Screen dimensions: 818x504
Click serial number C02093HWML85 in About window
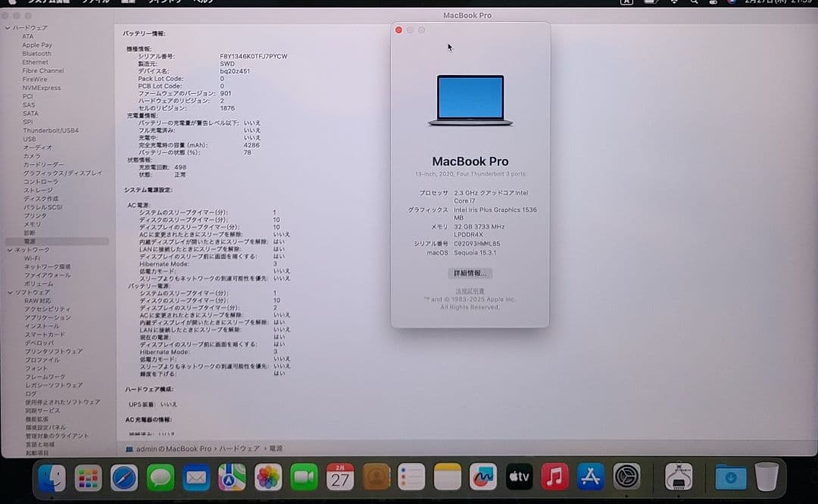pos(477,244)
